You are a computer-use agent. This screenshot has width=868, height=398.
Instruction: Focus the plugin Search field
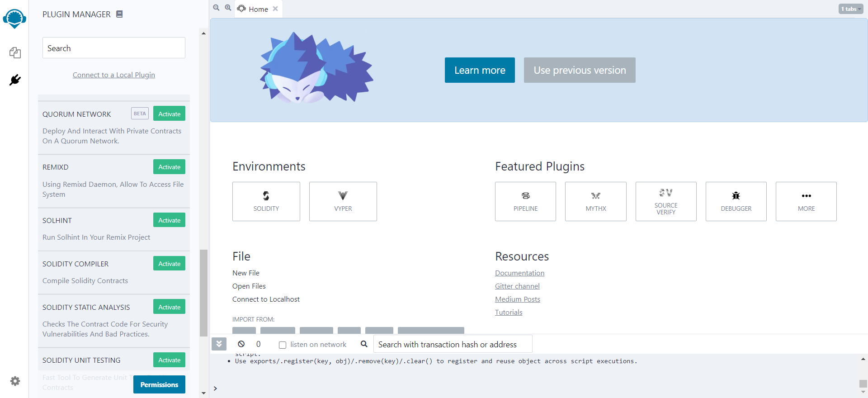click(114, 48)
